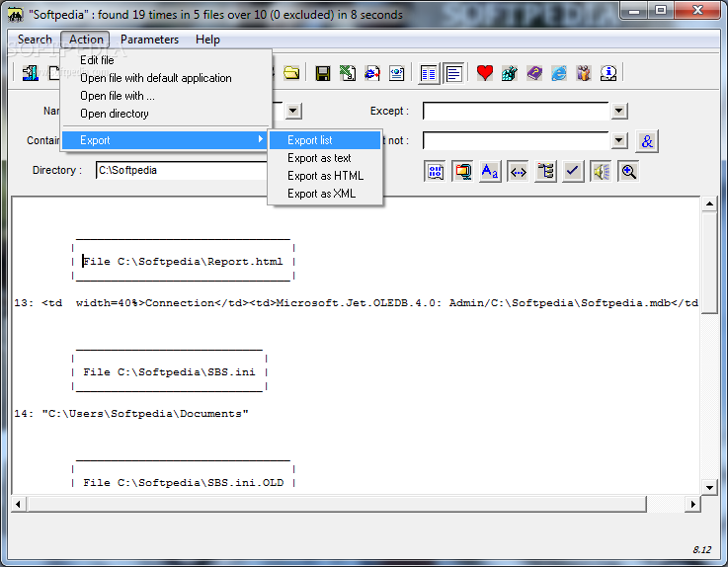Image resolution: width=728 pixels, height=567 pixels.
Task: Expand the Export submenu arrow entry
Action: point(164,140)
